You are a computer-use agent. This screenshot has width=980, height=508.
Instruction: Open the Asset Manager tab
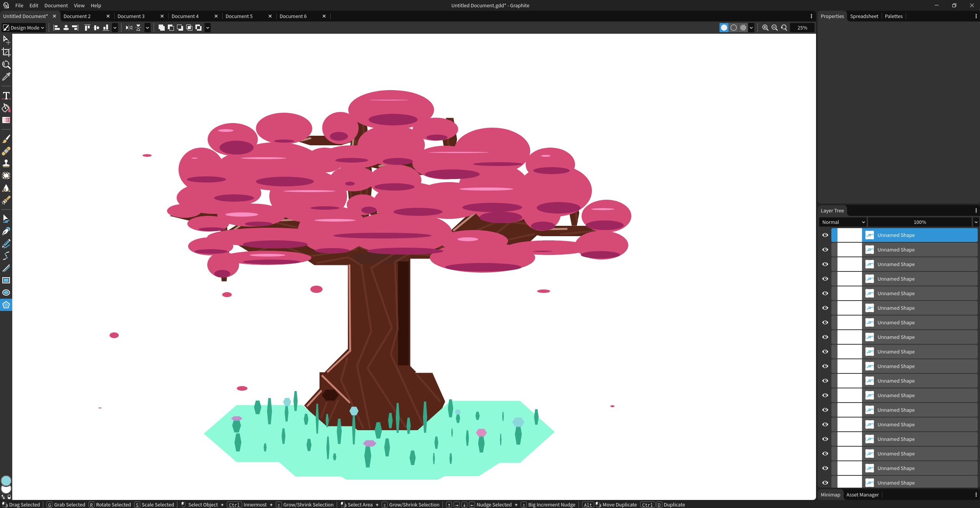(862, 495)
